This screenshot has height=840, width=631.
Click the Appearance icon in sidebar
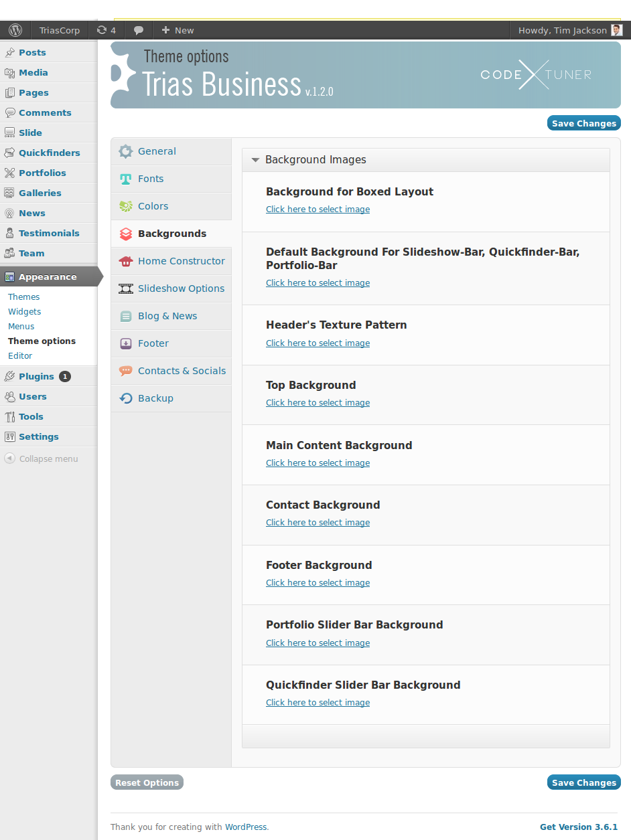[x=9, y=276]
